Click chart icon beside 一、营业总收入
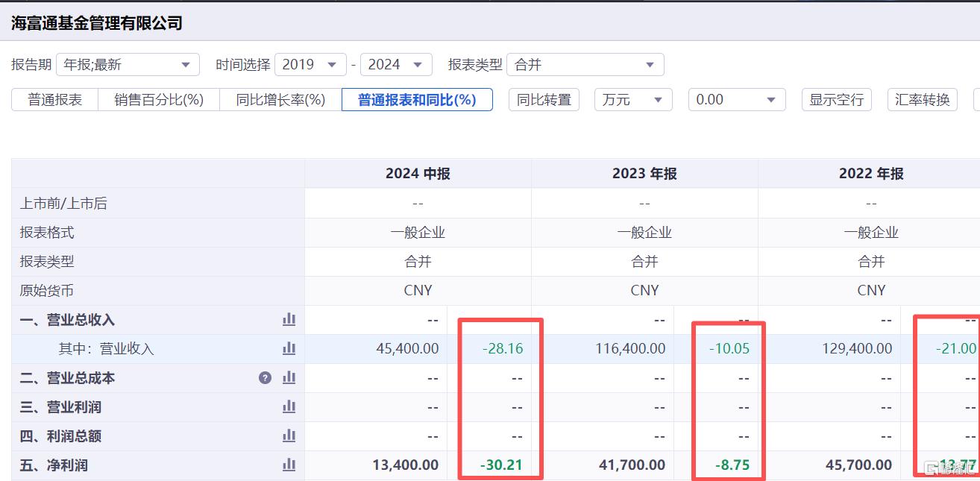The image size is (980, 481). tap(289, 320)
